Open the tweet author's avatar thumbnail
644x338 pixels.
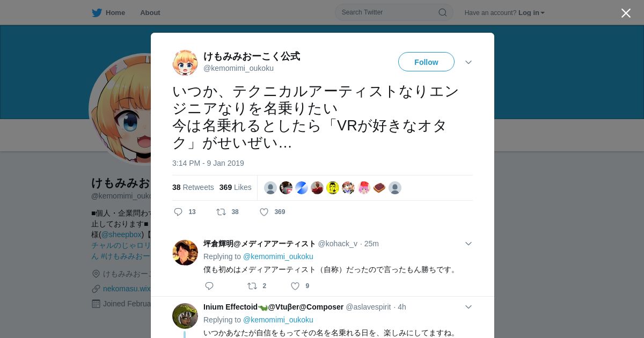pos(185,63)
